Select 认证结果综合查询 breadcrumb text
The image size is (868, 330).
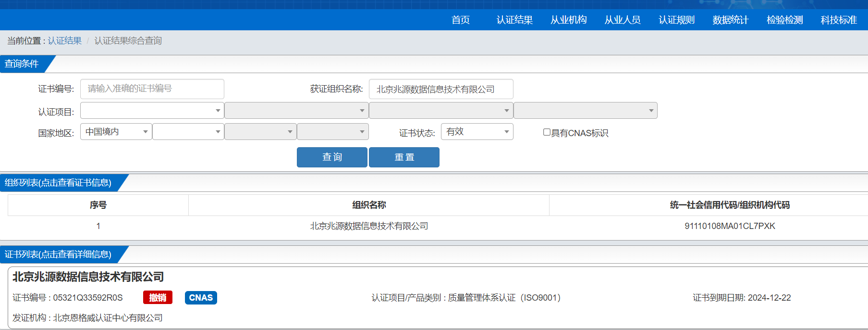coord(128,41)
